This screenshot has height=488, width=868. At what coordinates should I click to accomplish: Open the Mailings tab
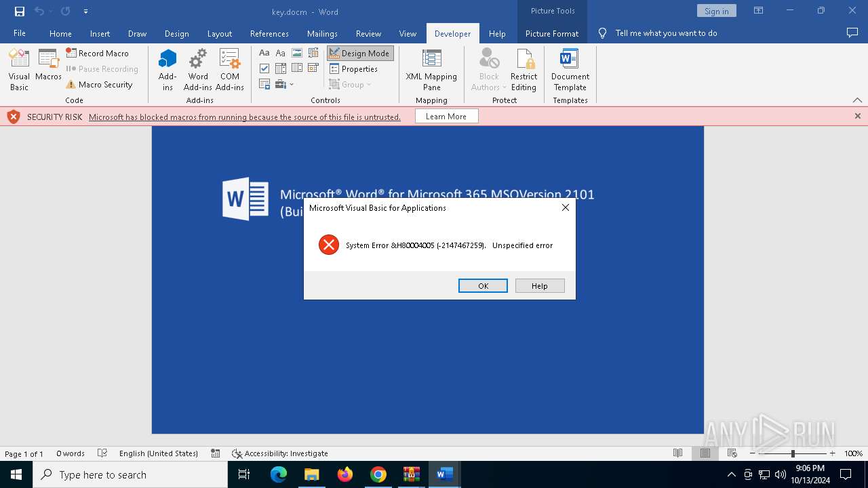pyautogui.click(x=322, y=33)
